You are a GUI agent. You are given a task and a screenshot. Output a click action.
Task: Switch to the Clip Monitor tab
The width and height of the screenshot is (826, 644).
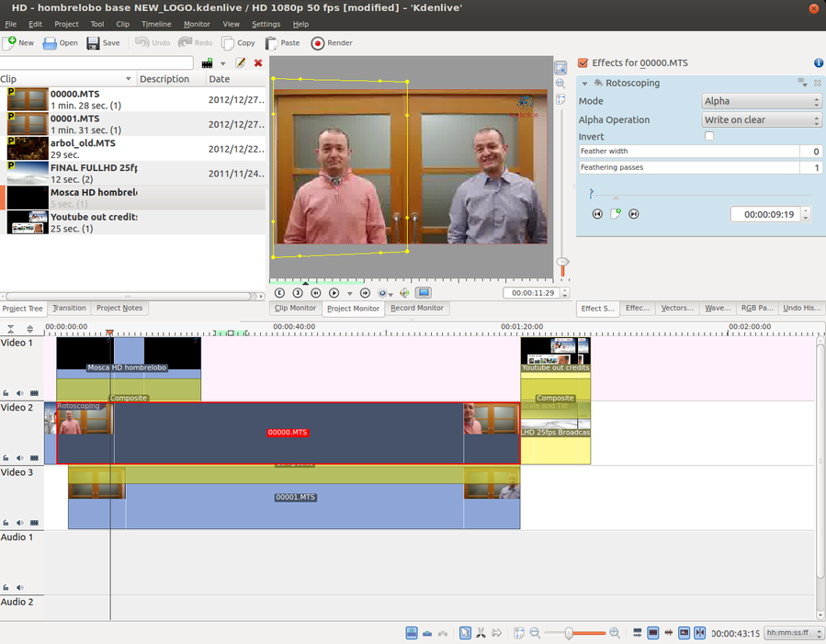295,309
